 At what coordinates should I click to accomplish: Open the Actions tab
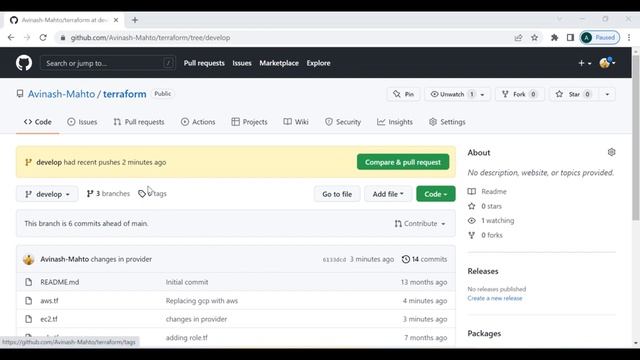pyautogui.click(x=198, y=122)
